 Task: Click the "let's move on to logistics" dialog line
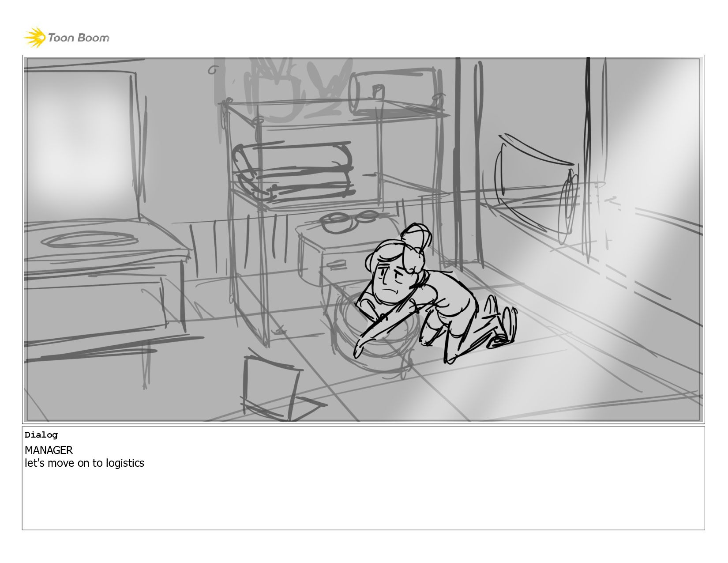84,463
